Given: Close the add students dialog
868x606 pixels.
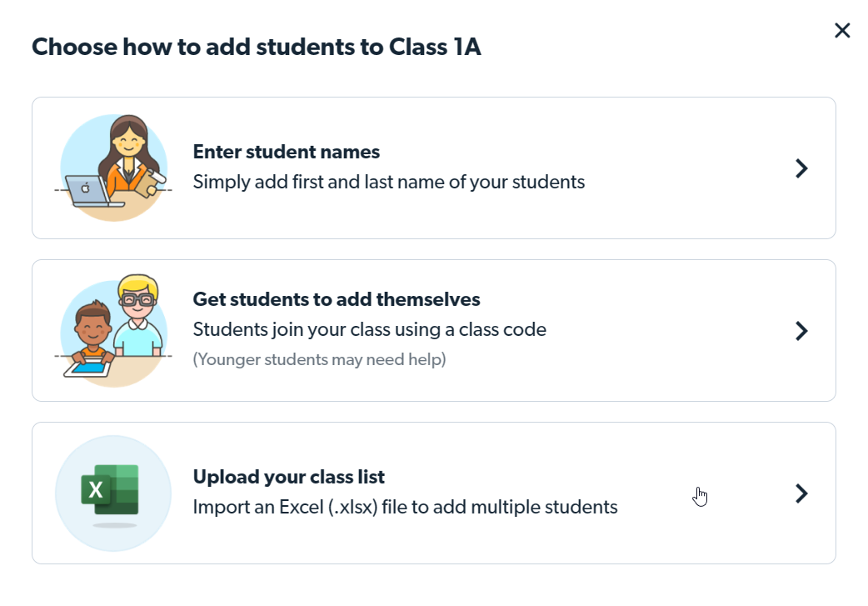Looking at the screenshot, I should coord(842,31).
